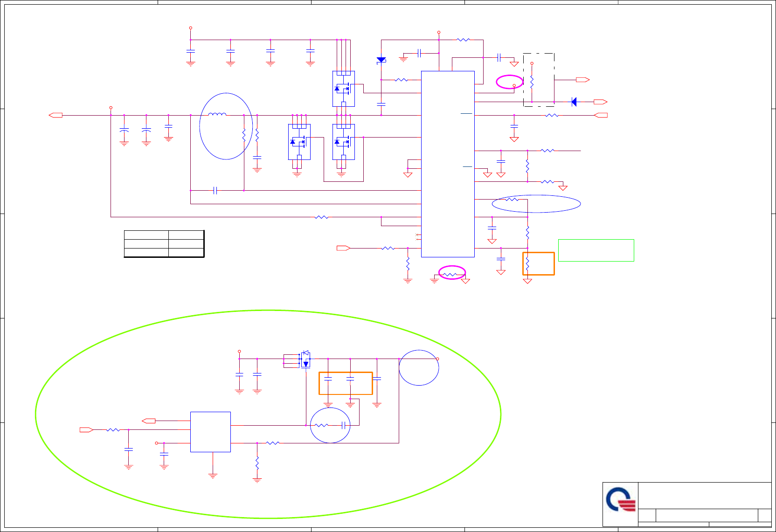
Task: Select the small rectangular IC in the lower circuit
Action: click(x=210, y=432)
